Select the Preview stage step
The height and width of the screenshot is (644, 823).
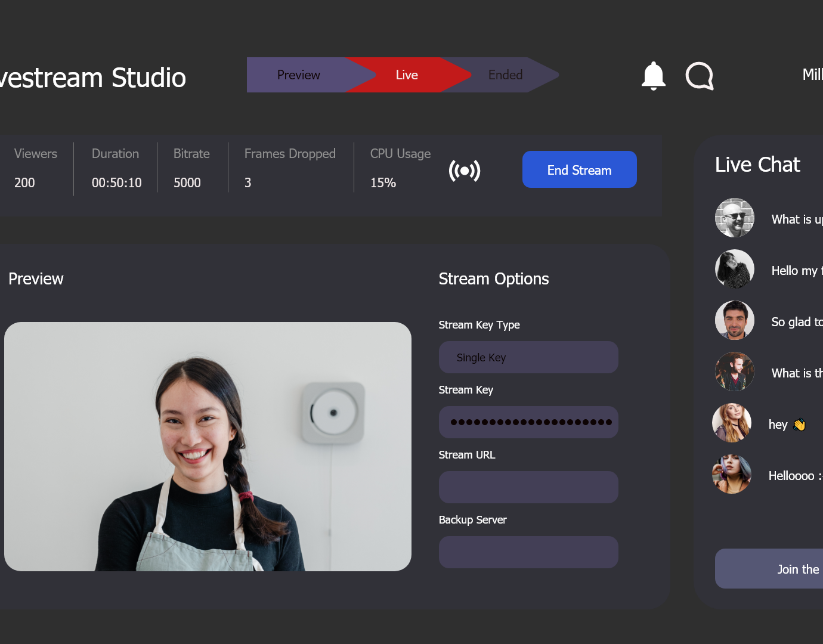pyautogui.click(x=299, y=75)
